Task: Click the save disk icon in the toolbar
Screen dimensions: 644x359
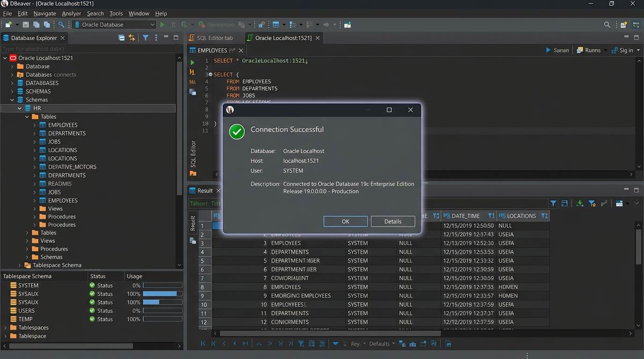Action: [x=26, y=25]
